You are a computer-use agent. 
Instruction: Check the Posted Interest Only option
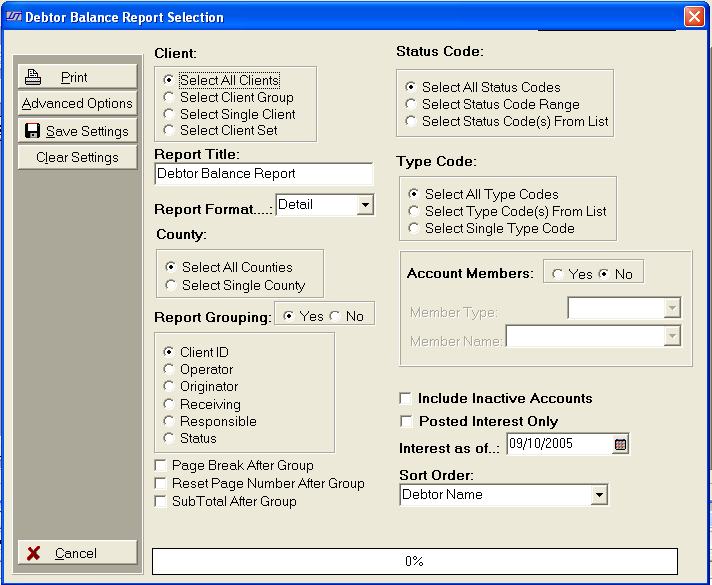coord(406,422)
